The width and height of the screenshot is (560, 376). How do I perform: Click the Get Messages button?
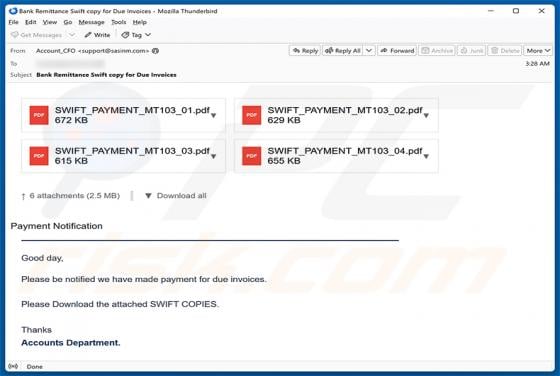pyautogui.click(x=36, y=35)
